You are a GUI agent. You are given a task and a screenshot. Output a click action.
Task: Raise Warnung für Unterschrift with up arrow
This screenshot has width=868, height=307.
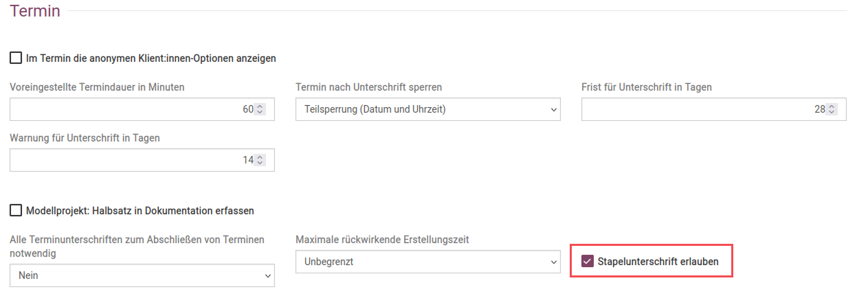pos(260,157)
